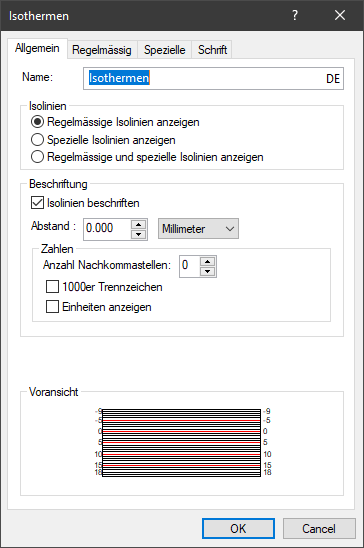Open the Schrift tab
This screenshot has height=548, width=364.
coord(212,50)
